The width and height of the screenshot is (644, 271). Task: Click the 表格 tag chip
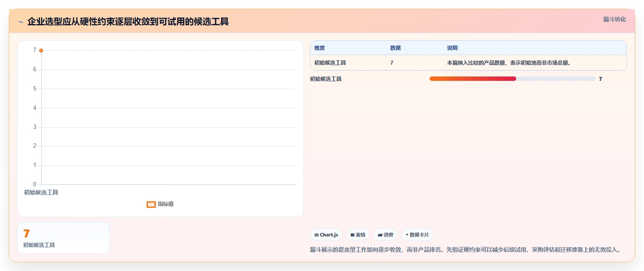358,235
